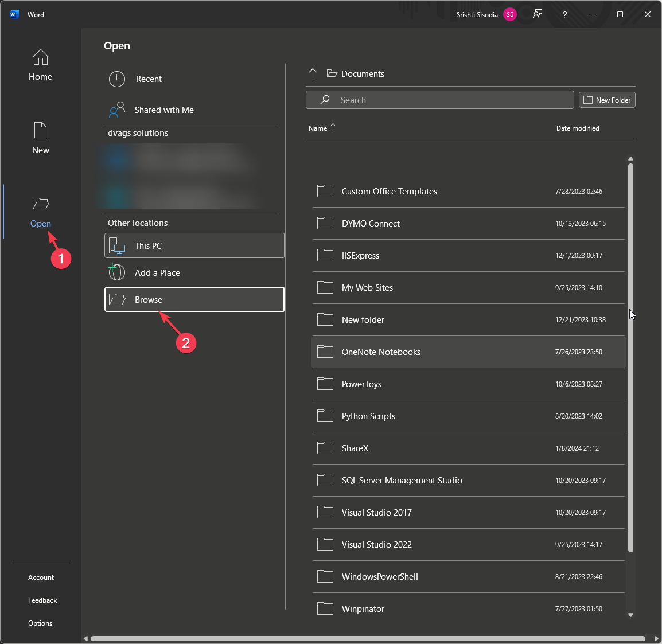
Task: Click the IISExpress folder icon
Action: [325, 255]
